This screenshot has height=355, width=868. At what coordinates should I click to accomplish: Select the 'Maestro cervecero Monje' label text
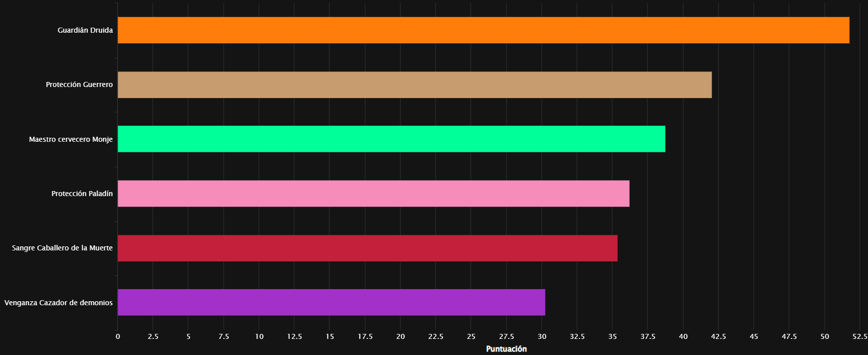[x=70, y=139]
